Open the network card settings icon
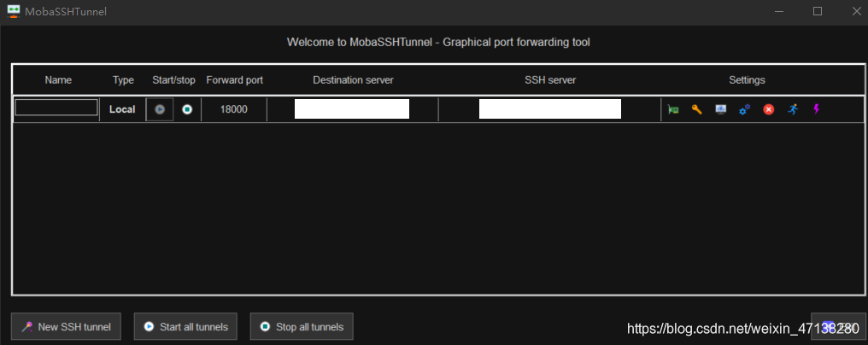This screenshot has height=345, width=868. pos(673,109)
